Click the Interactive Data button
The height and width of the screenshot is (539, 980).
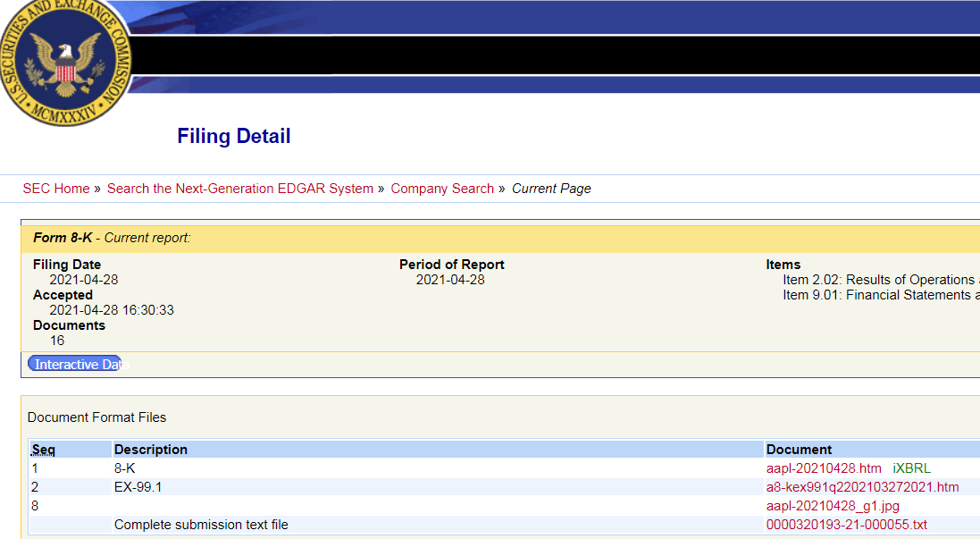(x=75, y=364)
